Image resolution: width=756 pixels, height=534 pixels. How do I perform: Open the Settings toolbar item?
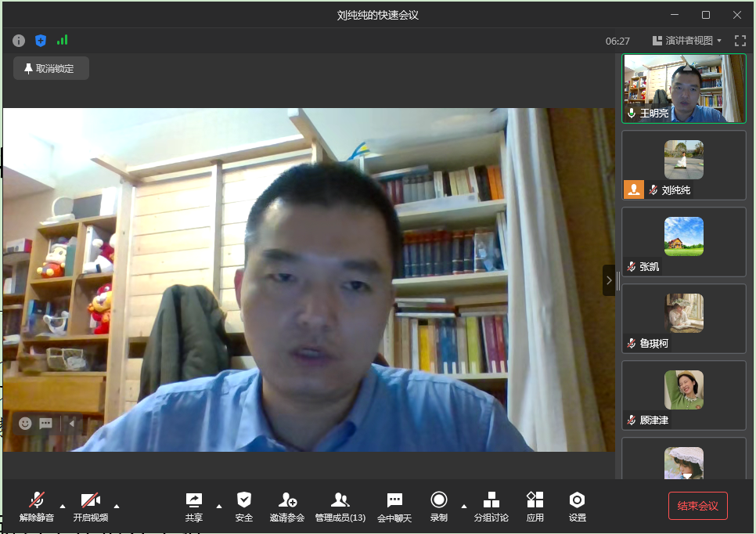pyautogui.click(x=577, y=500)
